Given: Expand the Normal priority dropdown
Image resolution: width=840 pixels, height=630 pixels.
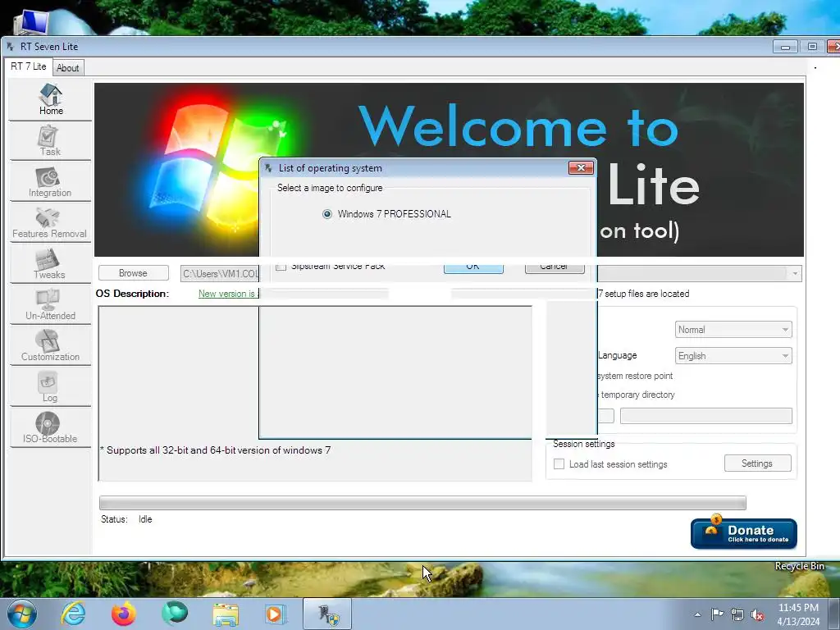Looking at the screenshot, I should [x=733, y=330].
